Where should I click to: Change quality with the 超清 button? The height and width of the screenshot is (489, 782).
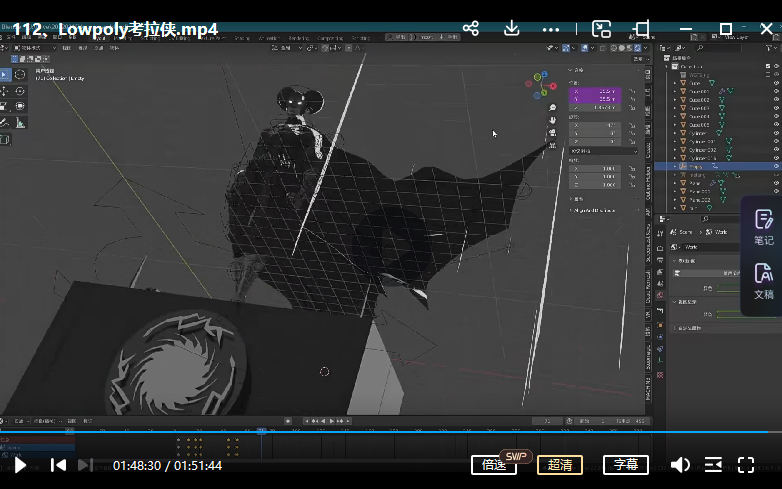click(x=560, y=465)
